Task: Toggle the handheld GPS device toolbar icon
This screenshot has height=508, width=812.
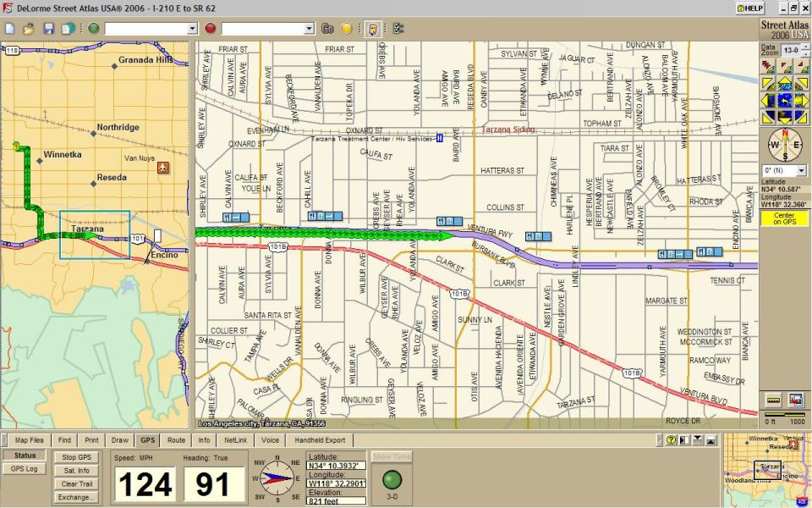Action: [372, 29]
